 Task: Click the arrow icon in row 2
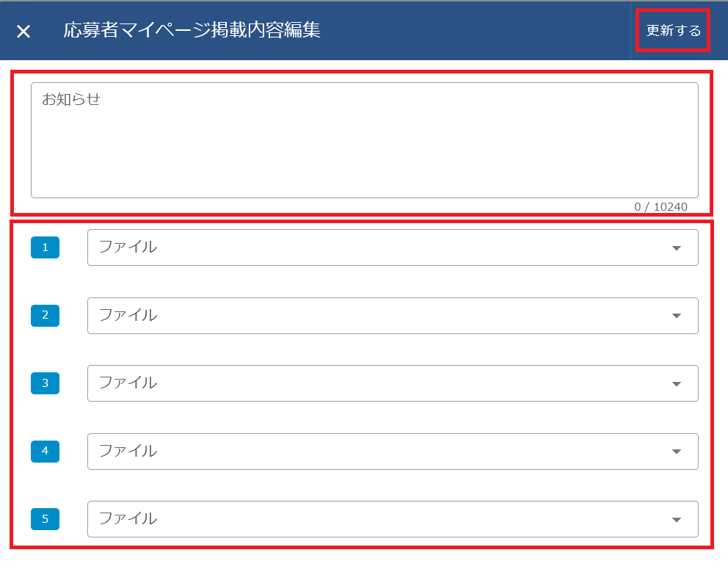pyautogui.click(x=677, y=316)
